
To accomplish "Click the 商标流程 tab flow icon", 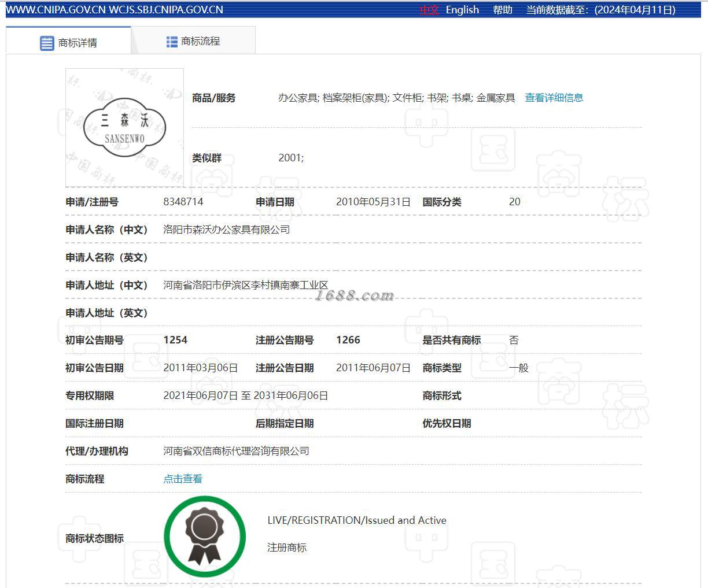I will (172, 42).
